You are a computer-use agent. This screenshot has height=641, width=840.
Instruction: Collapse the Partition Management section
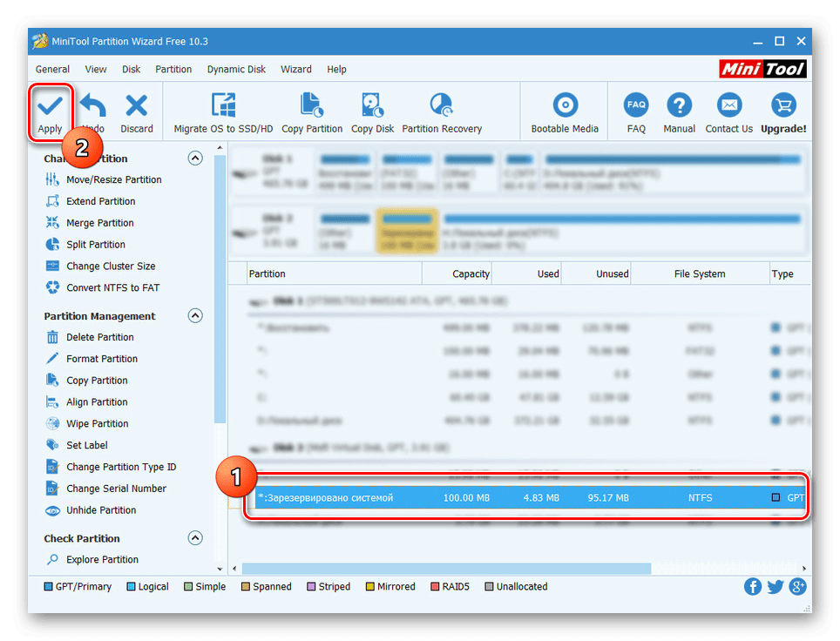point(195,316)
